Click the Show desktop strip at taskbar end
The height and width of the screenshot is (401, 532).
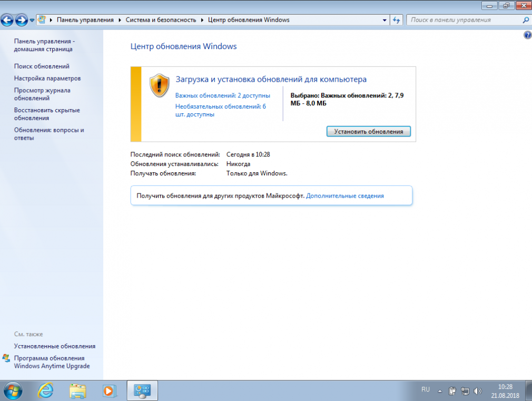pos(529,391)
